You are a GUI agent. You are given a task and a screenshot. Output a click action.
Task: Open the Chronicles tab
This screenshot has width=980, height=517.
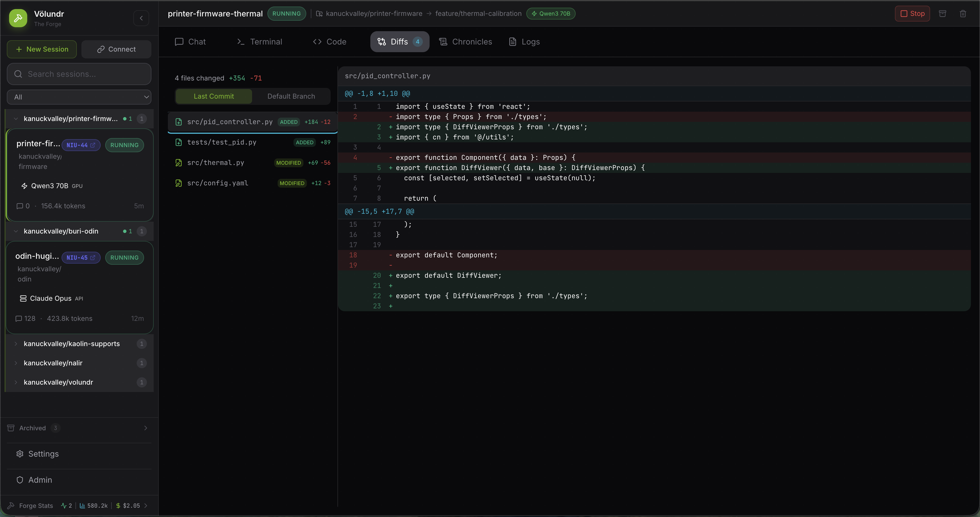click(x=465, y=42)
